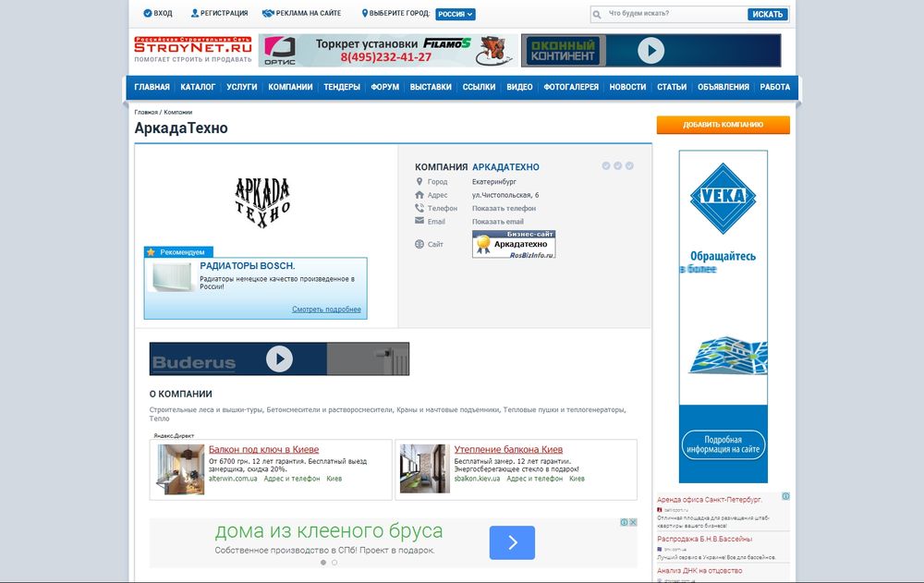Click the blue arrow on клееного бруса ad
This screenshot has width=924, height=583.
512,542
